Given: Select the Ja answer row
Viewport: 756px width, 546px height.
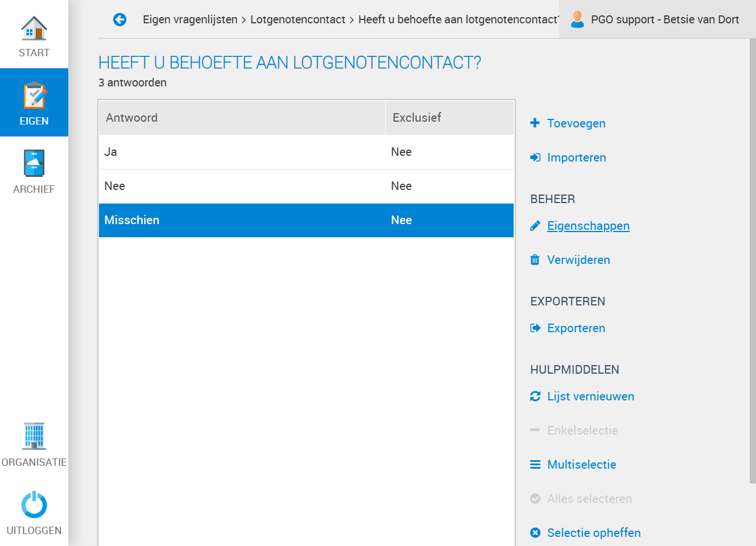Looking at the screenshot, I should pos(306,152).
